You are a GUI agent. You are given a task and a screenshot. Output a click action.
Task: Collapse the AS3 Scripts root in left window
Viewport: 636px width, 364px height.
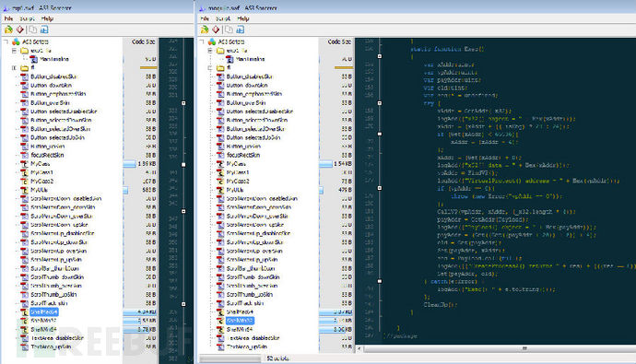point(6,41)
